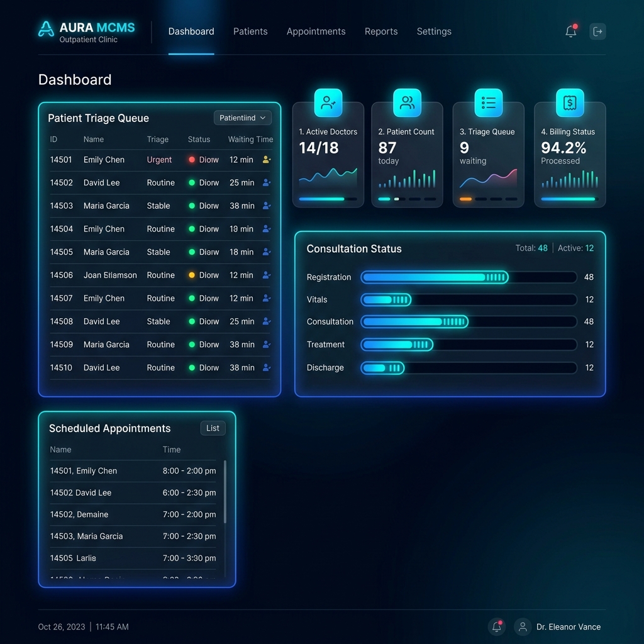Click the Consultation progress bar
644x644 pixels.
469,321
